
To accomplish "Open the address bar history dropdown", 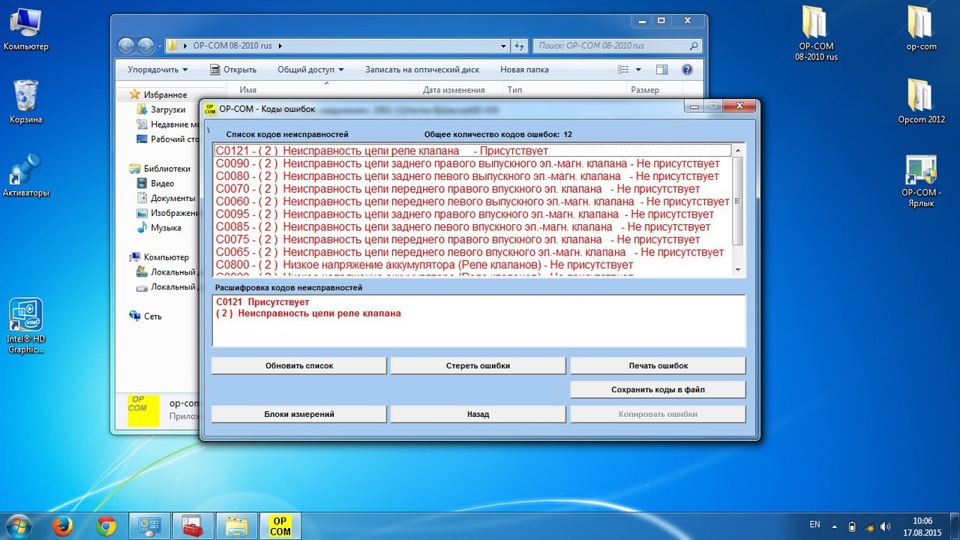I will 503,46.
